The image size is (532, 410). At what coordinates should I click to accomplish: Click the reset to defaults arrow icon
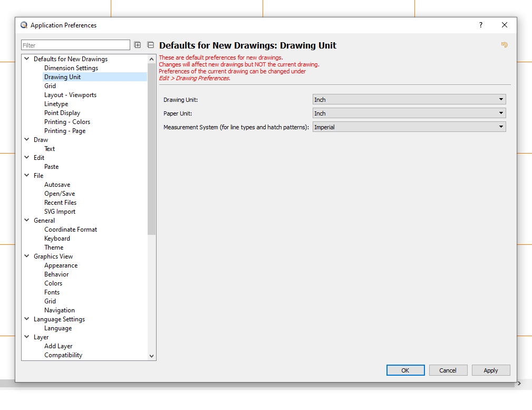click(504, 45)
